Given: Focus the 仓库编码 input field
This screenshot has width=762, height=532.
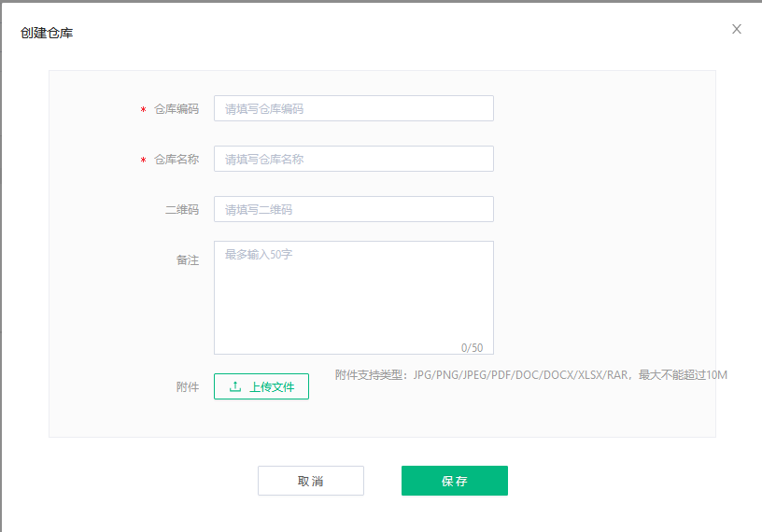Looking at the screenshot, I should (x=354, y=108).
